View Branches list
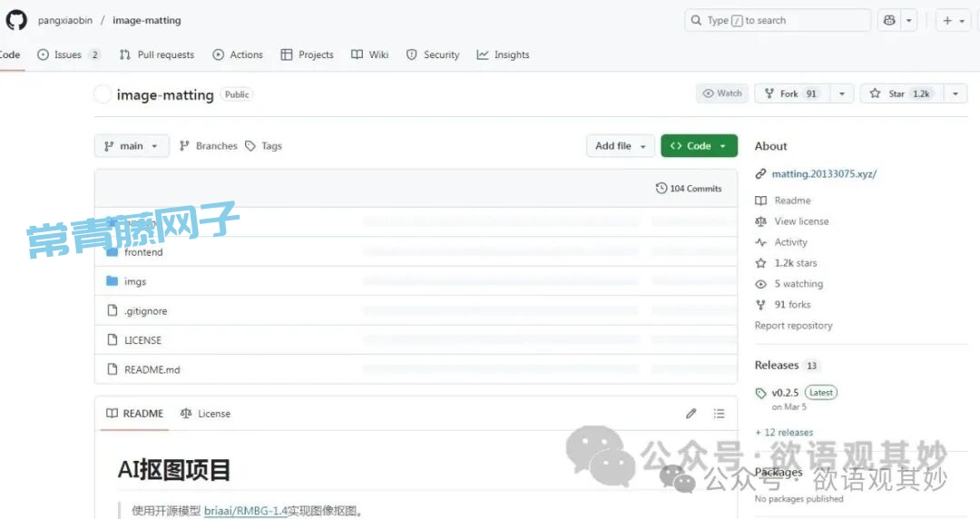Image resolution: width=980 pixels, height=519 pixels. coord(208,146)
